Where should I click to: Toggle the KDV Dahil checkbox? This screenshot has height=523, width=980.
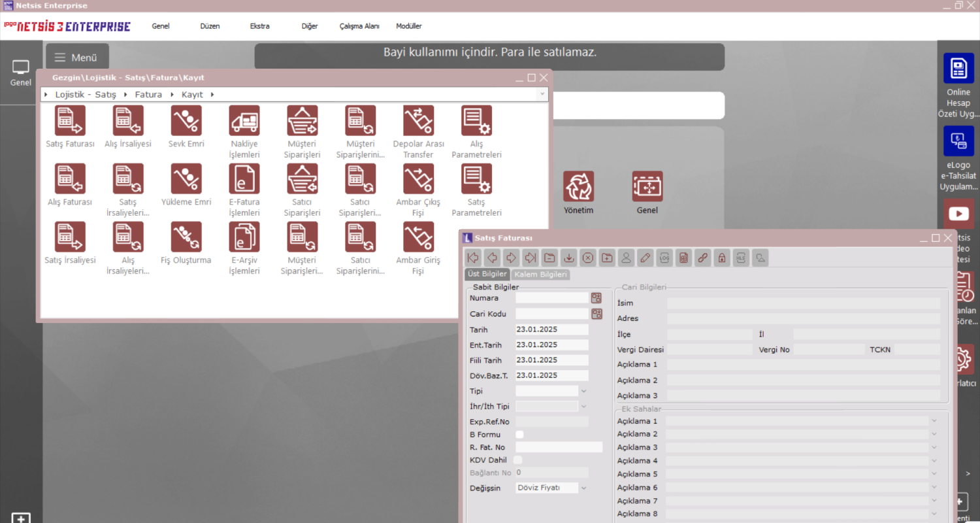[518, 460]
